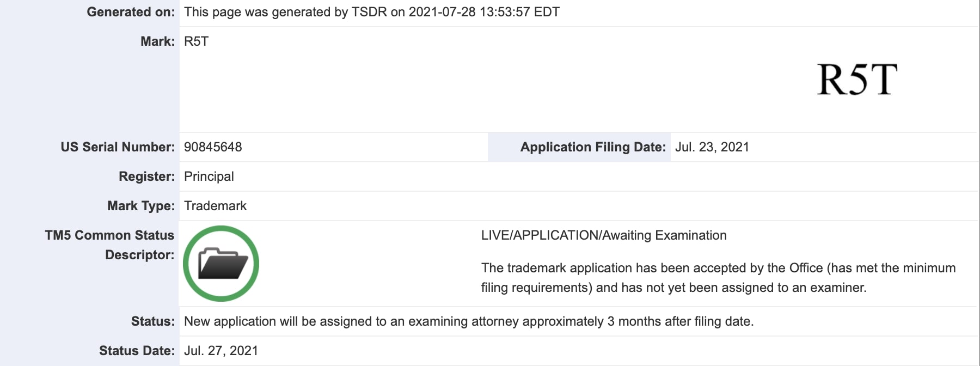Screen dimensions: 980x366
Task: Click the TSDR generation timestamp text
Action: [x=372, y=12]
